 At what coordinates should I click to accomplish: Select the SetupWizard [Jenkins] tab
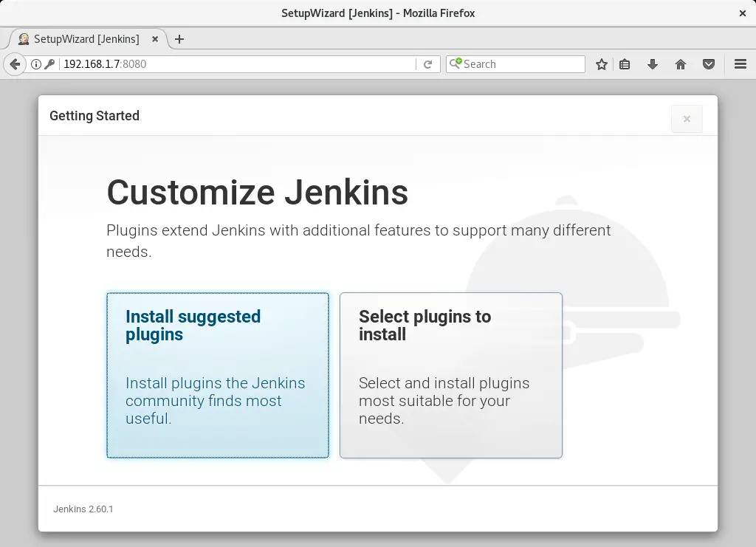tap(88, 39)
